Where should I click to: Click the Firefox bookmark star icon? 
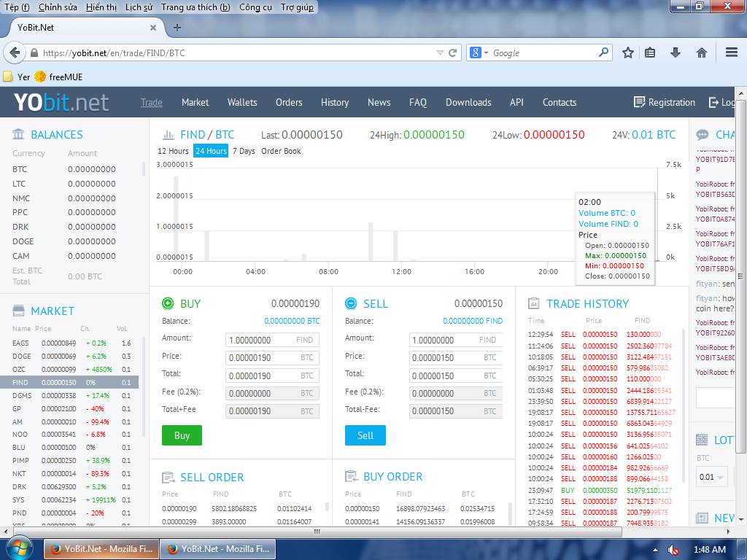(x=628, y=52)
